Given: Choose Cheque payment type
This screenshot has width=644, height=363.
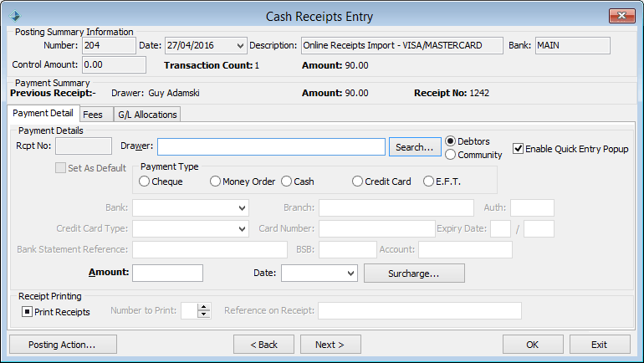Looking at the screenshot, I should [144, 181].
